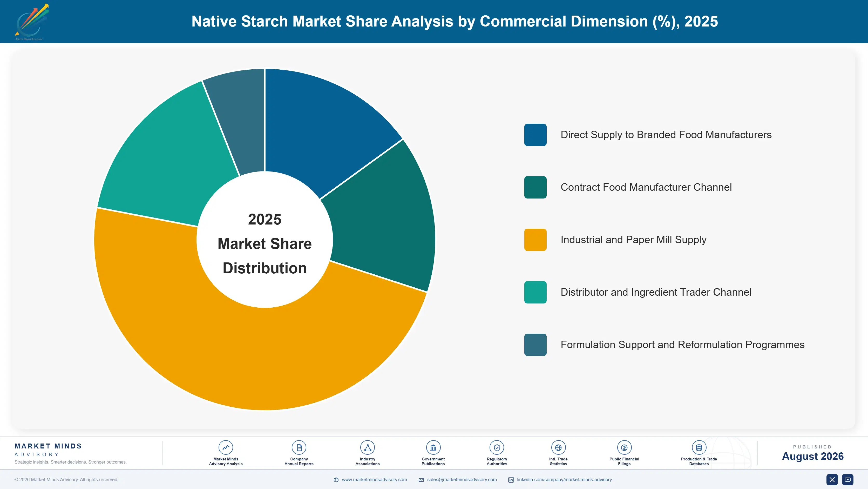Click the slate Formulation Support legend swatch
Image resolution: width=868 pixels, height=489 pixels.
(x=535, y=345)
